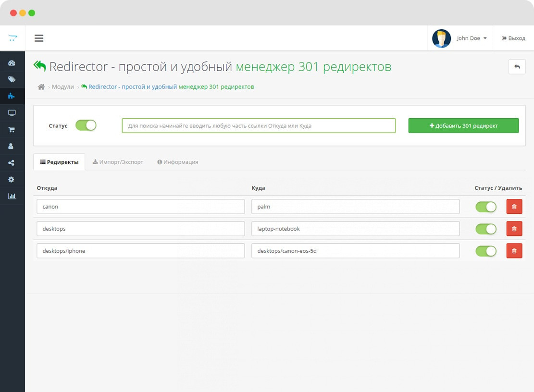Open the reports chart icon in sidebar

pos(12,196)
